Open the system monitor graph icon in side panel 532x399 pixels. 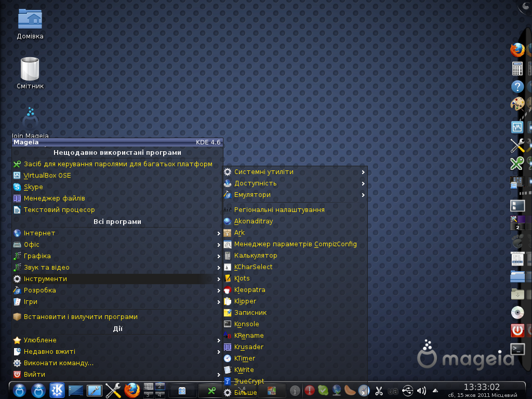(517, 127)
